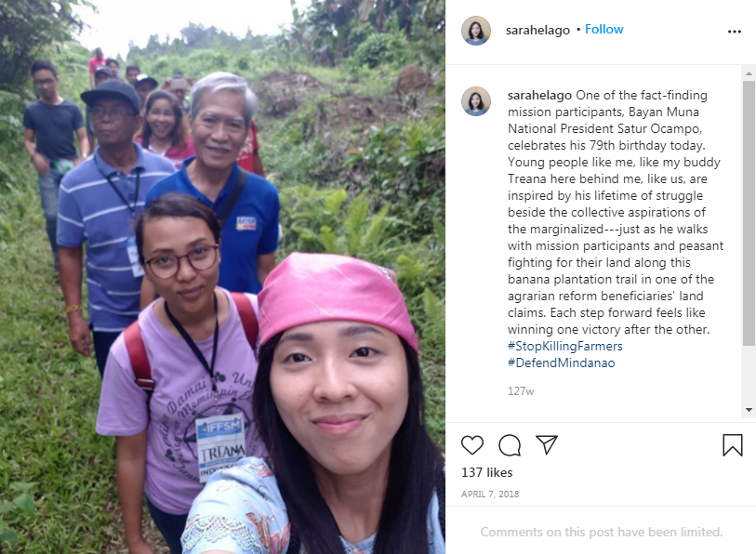Save the post with the bookmark icon
The image size is (756, 554).
coord(733,444)
